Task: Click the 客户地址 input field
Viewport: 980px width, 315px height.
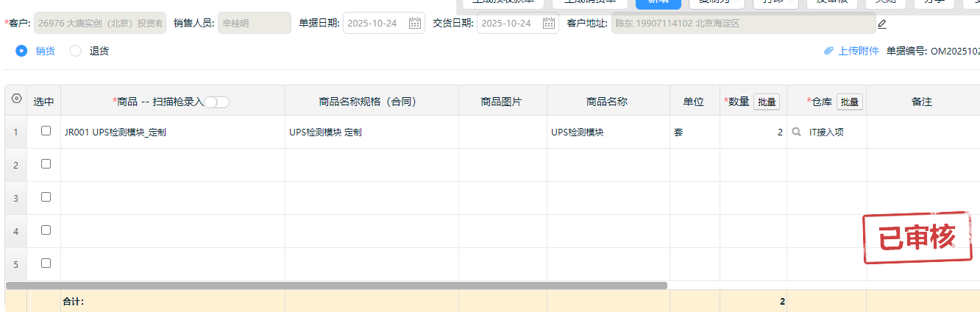Action: [742, 24]
